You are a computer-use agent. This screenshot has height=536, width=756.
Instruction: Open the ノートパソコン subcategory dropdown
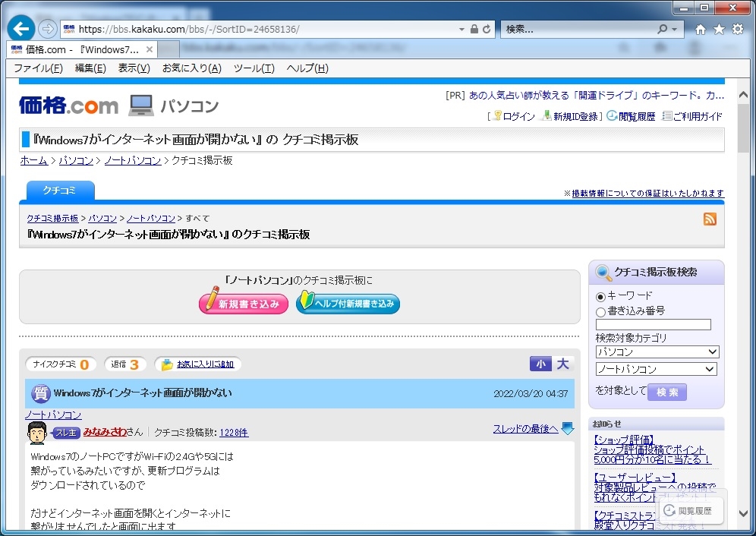click(x=657, y=369)
